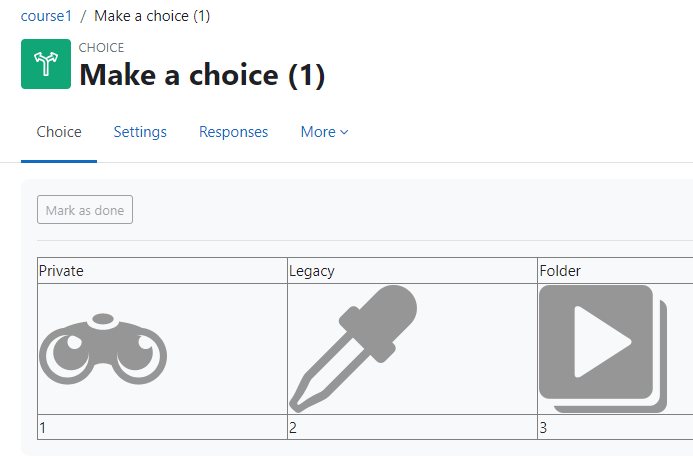The image size is (693, 466).
Task: Click cell number 1 below binoculars
Action: click(162, 427)
